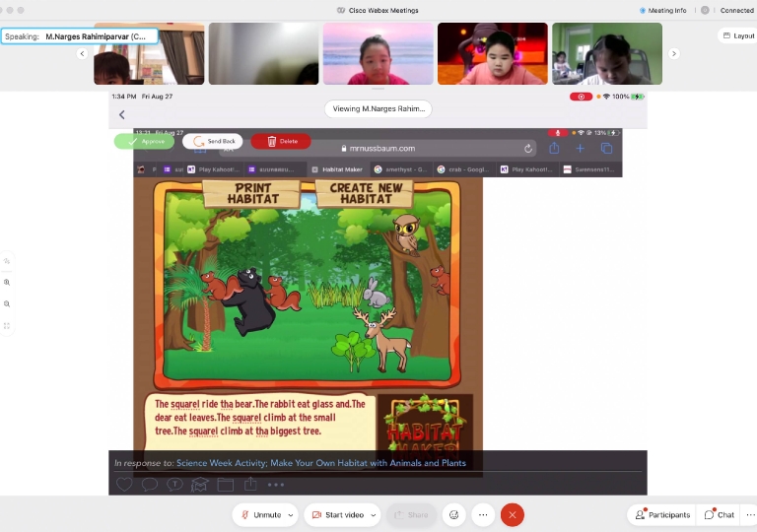Click the fit-to-view arrows icon in sidebar
757x532 pixels.
7,326
